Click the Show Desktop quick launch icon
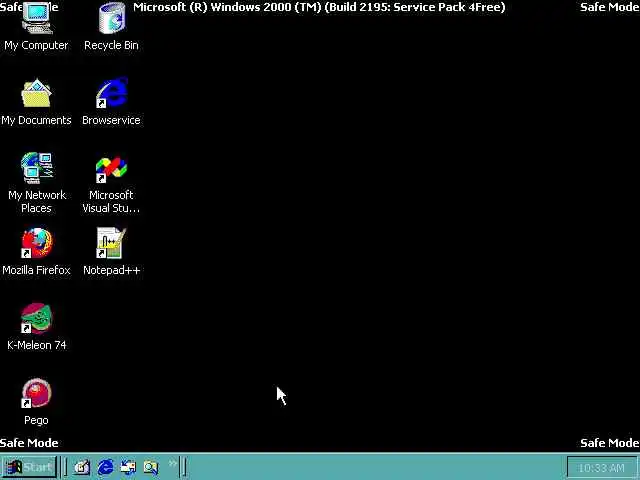The width and height of the screenshot is (640, 480). 82,467
